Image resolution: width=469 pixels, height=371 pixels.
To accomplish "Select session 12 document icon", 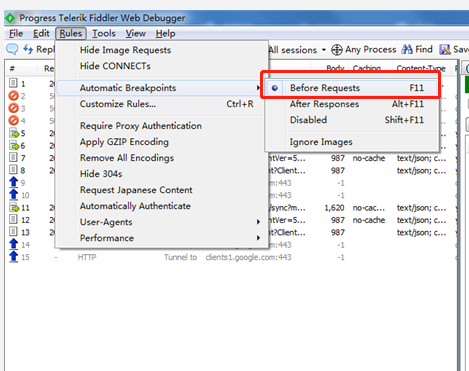I will [13, 220].
